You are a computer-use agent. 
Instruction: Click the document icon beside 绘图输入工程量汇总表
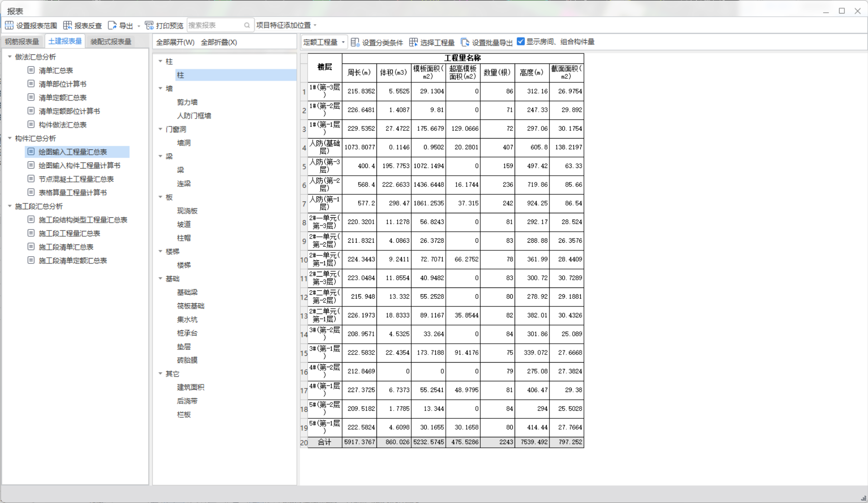coord(31,152)
